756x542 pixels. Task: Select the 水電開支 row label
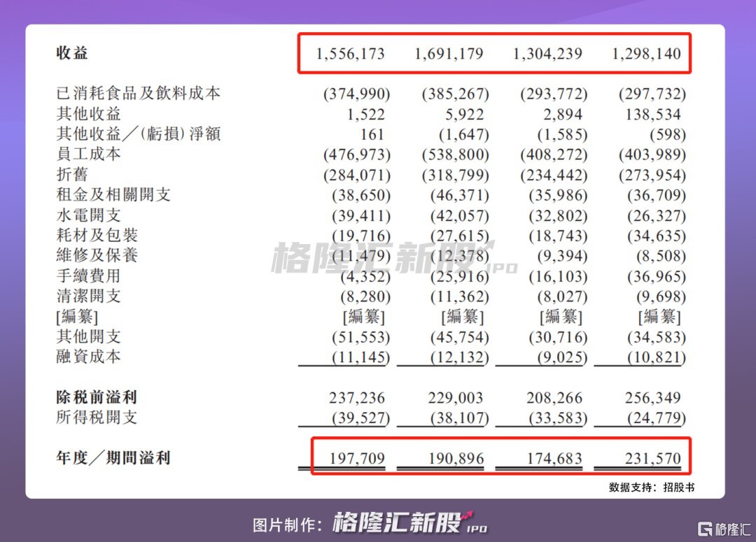[88, 215]
